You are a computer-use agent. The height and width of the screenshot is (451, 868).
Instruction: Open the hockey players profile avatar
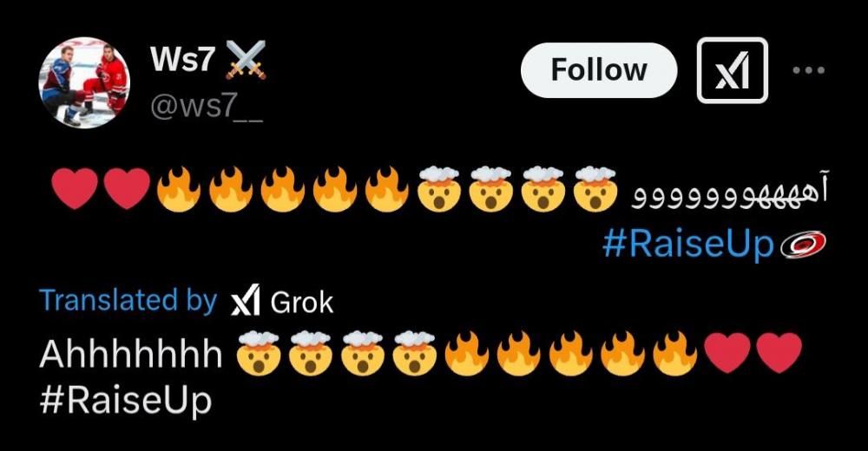click(x=84, y=83)
